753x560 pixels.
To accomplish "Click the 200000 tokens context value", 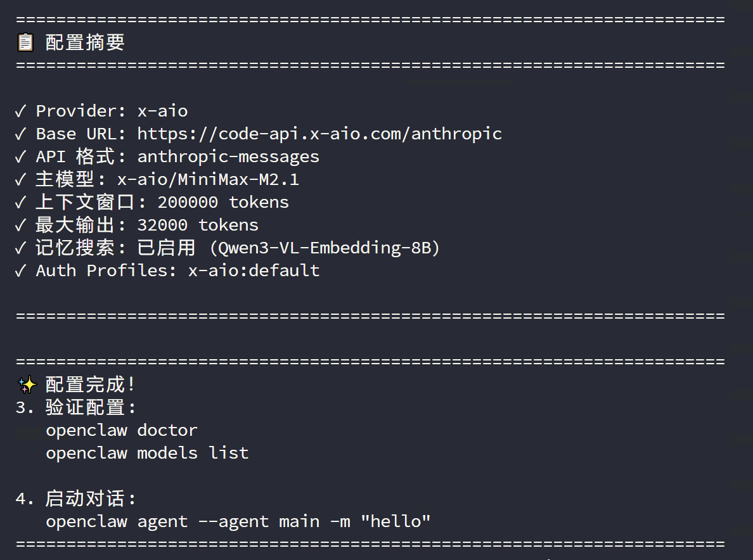I will 223,203.
